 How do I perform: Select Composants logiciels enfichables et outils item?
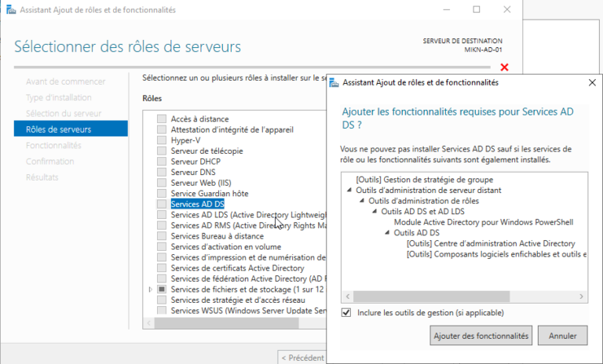496,254
